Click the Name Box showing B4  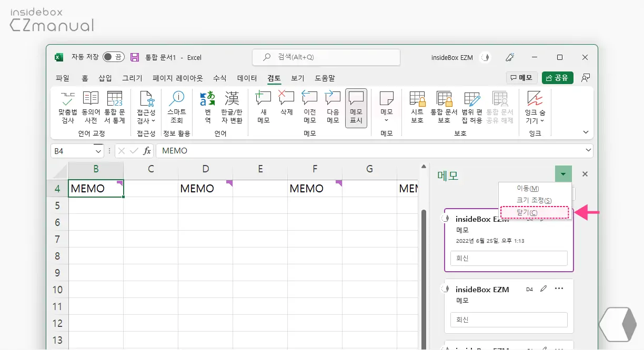pyautogui.click(x=73, y=151)
